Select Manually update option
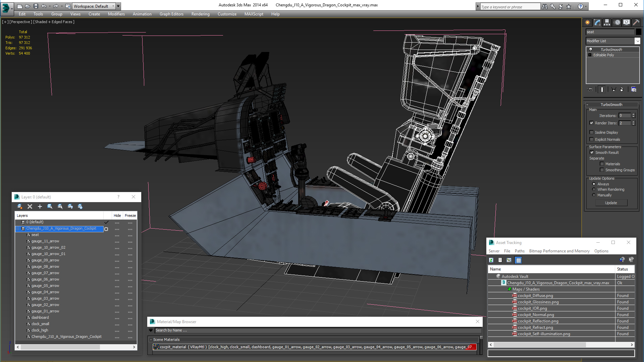Viewport: 644px width, 362px height. point(594,195)
